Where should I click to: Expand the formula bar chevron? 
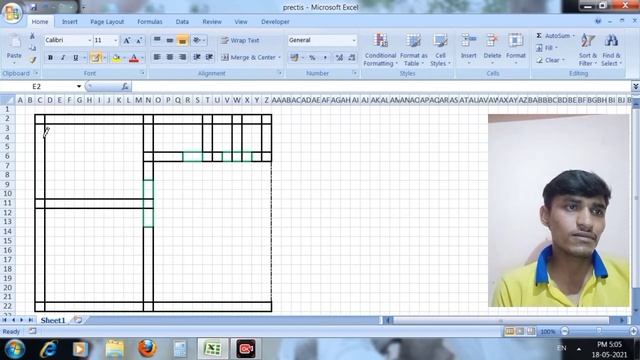636,86
